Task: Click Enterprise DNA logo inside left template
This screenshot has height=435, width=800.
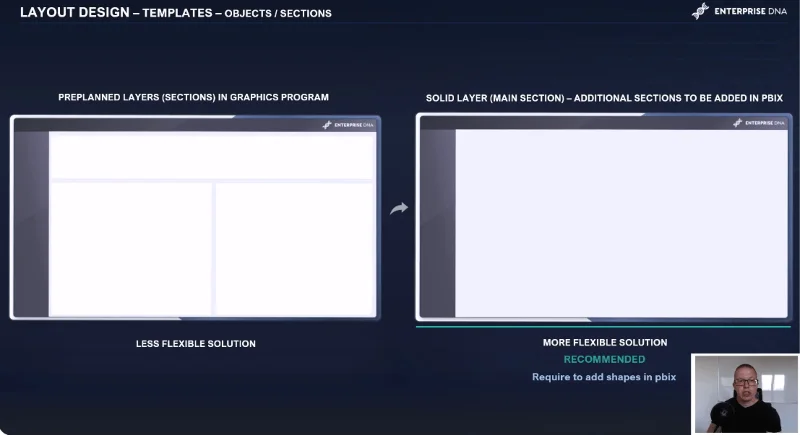Action: (348, 125)
